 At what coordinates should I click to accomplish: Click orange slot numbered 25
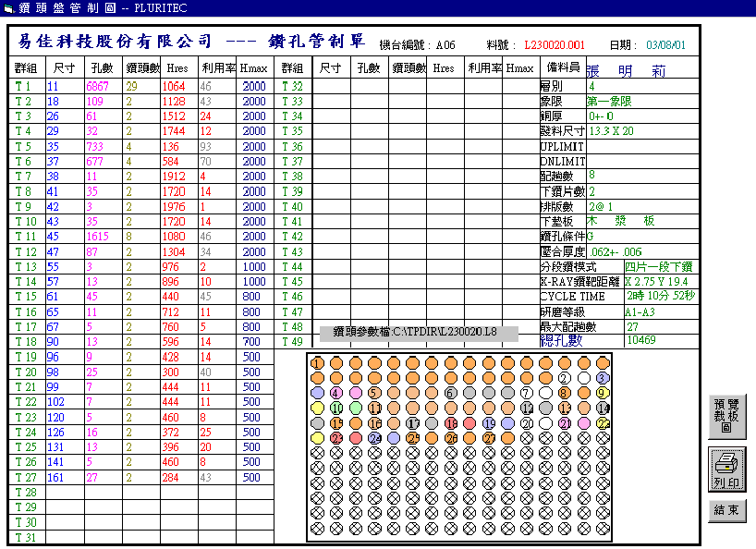click(412, 438)
